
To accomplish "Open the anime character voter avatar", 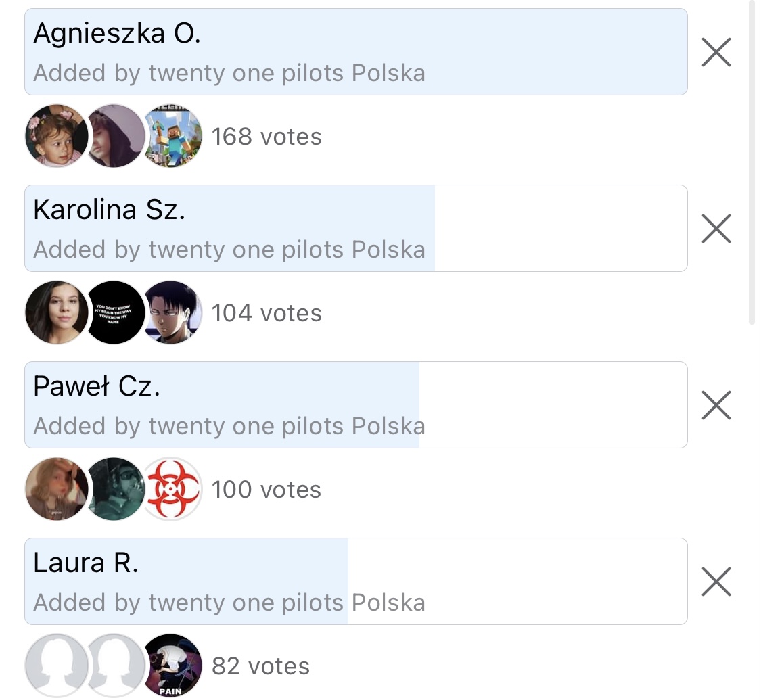I will (172, 313).
